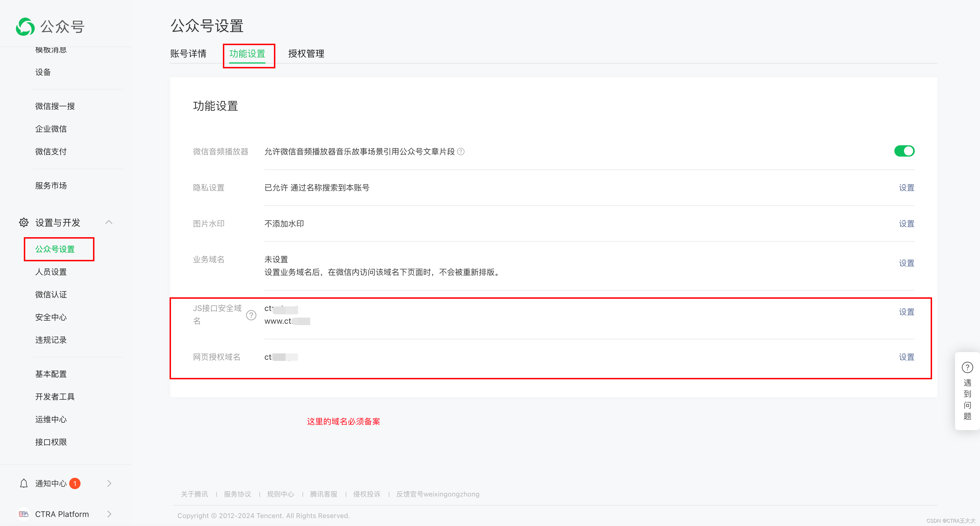980x526 pixels.
Task: Click 反馈官号weixingongzhong footer link
Action: pos(438,494)
